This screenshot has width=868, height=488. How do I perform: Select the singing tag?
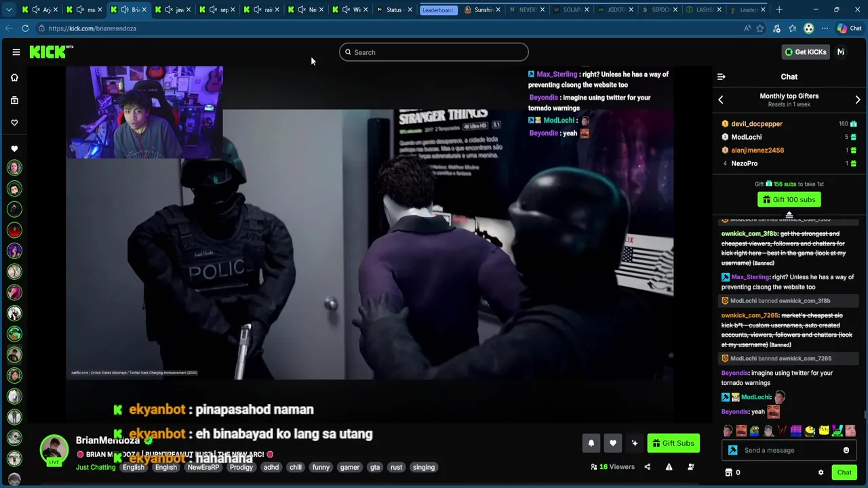coord(424,467)
